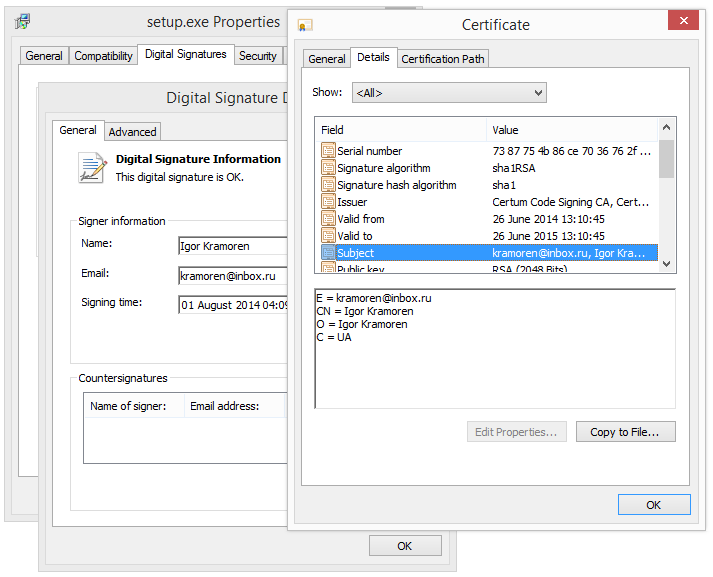Click the Signature algorithm field icon
This screenshot has width=713, height=577.
[x=328, y=168]
